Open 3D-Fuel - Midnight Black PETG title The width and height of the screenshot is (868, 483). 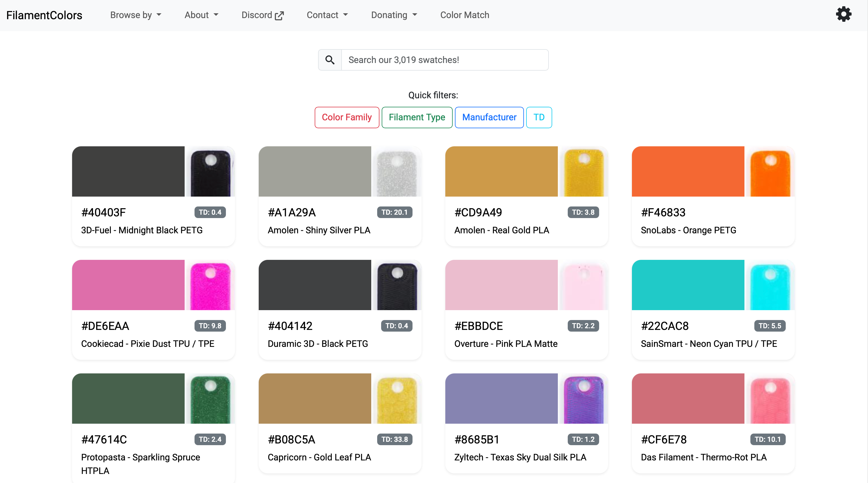tap(142, 230)
